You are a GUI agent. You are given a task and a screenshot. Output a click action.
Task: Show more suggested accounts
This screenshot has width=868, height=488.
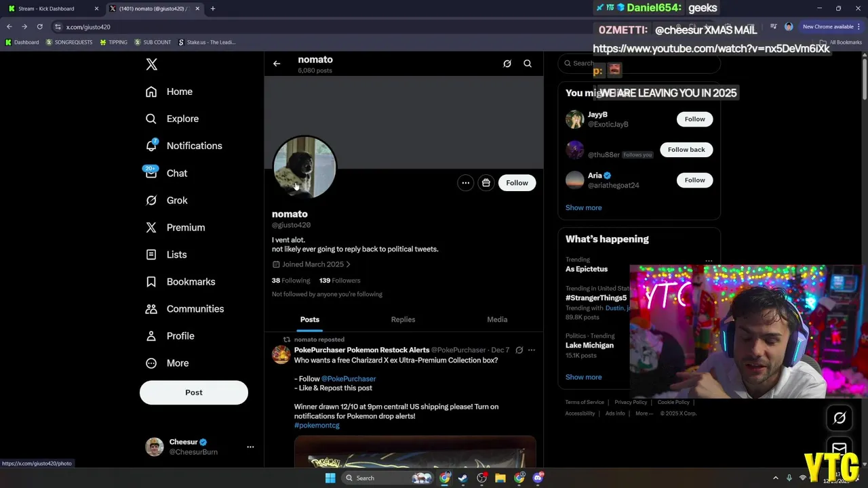[x=583, y=207]
